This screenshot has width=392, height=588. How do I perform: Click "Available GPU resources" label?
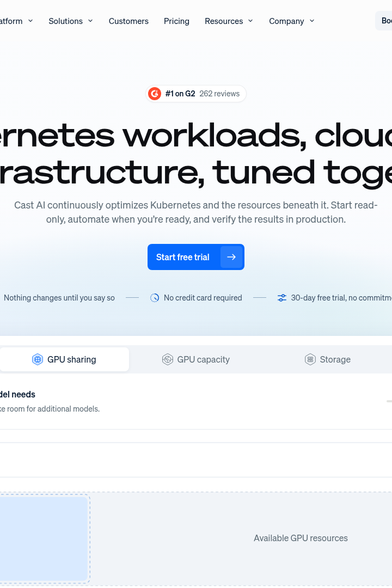click(301, 538)
